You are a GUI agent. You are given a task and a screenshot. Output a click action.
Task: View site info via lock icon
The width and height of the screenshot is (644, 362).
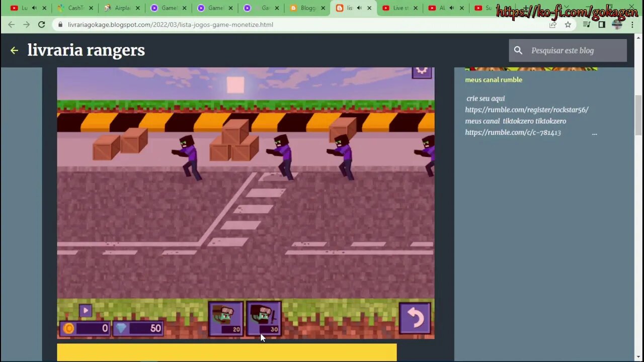click(x=60, y=25)
